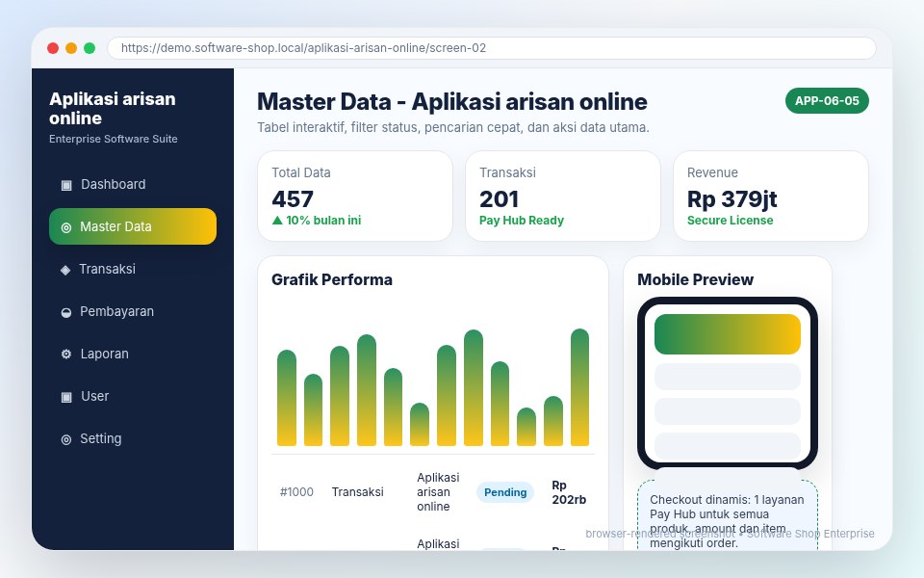This screenshot has height=578, width=924.
Task: Click the Setting ring icon
Action: [x=66, y=439]
